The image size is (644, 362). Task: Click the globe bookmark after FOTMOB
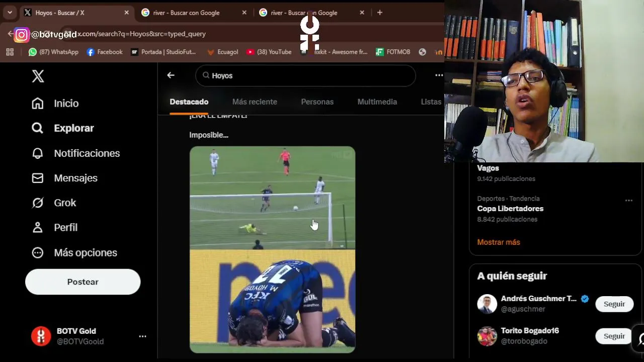422,52
